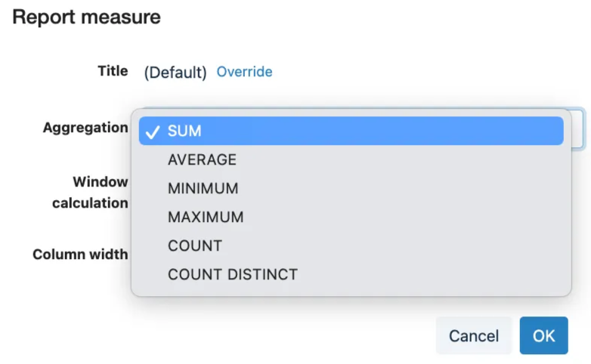Select the SUM aggregation option
The image size is (591, 364).
pyautogui.click(x=184, y=131)
